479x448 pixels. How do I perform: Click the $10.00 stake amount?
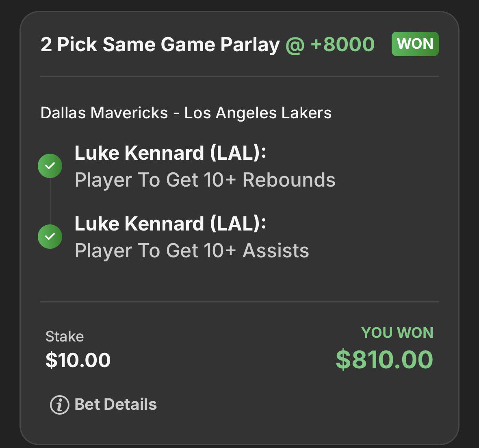(78, 360)
